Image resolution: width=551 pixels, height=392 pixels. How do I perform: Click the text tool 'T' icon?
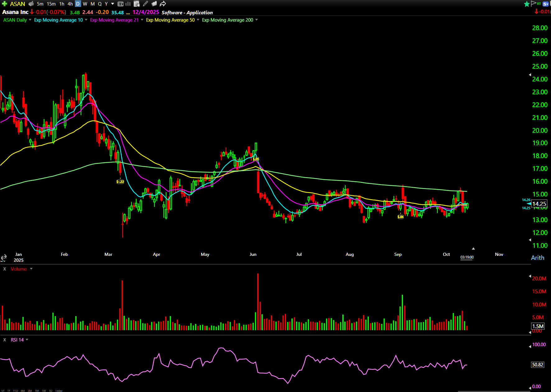120,4
